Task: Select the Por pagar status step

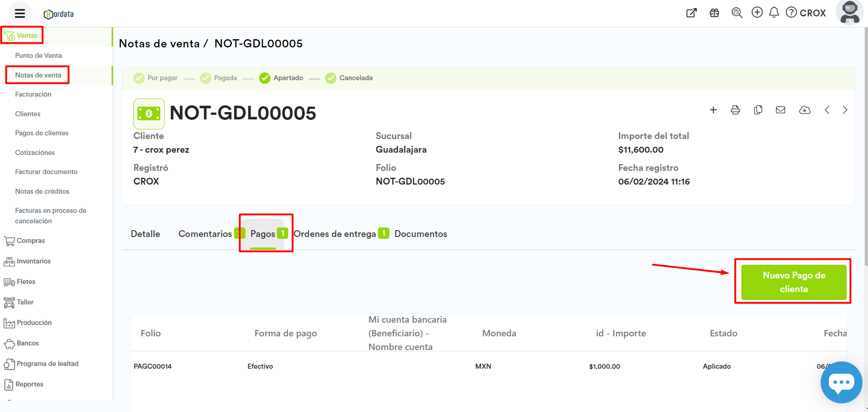Action: (x=156, y=78)
